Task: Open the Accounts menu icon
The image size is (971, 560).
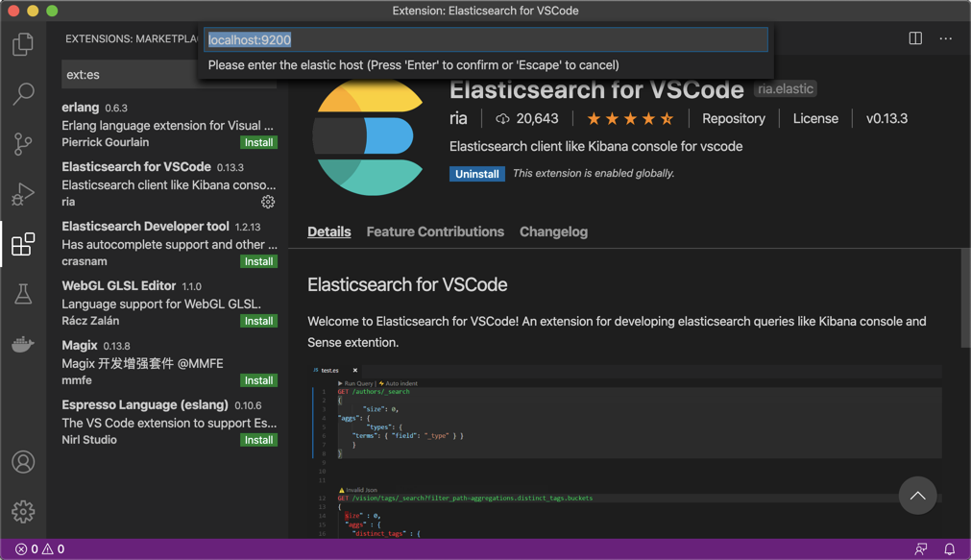Action: point(23,462)
